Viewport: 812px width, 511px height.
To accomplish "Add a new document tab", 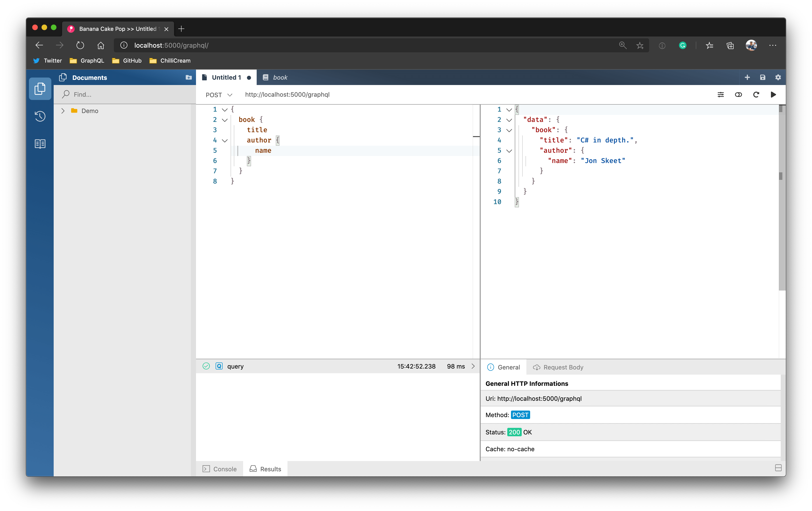I will [x=747, y=77].
